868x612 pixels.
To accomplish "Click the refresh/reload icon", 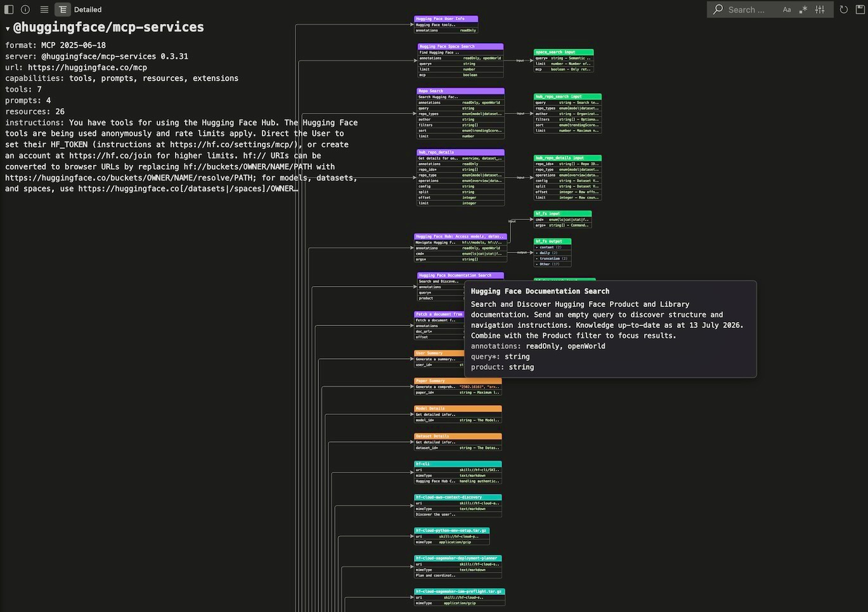I will pyautogui.click(x=844, y=10).
